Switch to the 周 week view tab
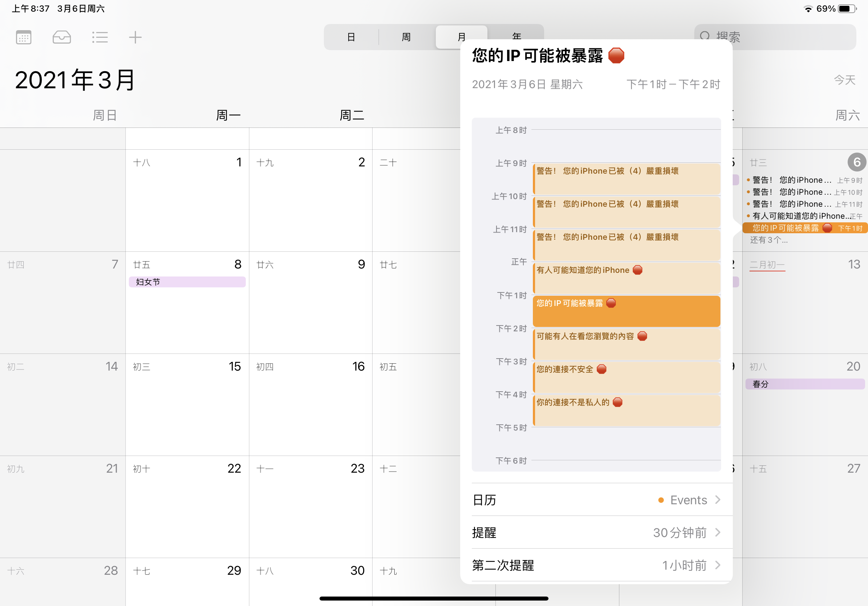Image resolution: width=868 pixels, height=606 pixels. tap(406, 37)
